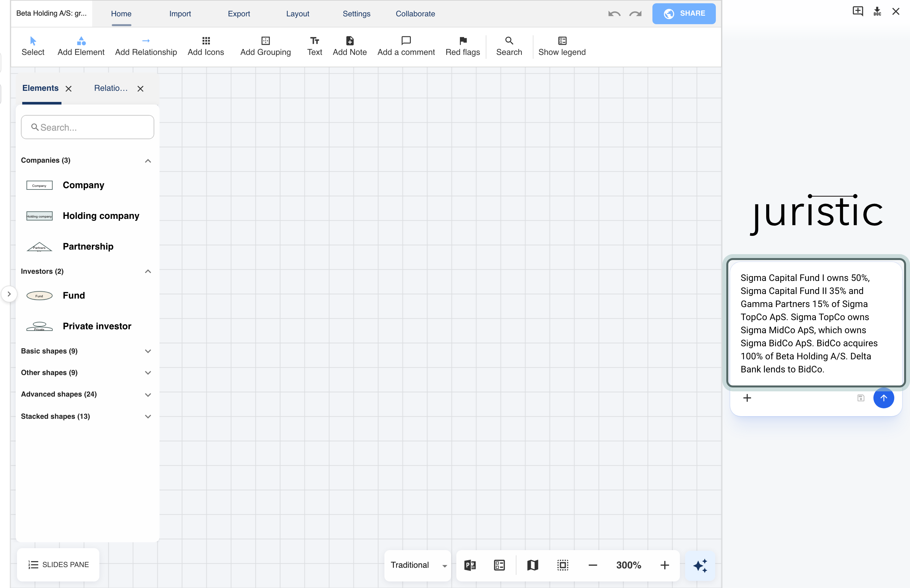Toggle Show legend in the toolbar
Viewport: 910px width, 588px height.
[x=562, y=46]
